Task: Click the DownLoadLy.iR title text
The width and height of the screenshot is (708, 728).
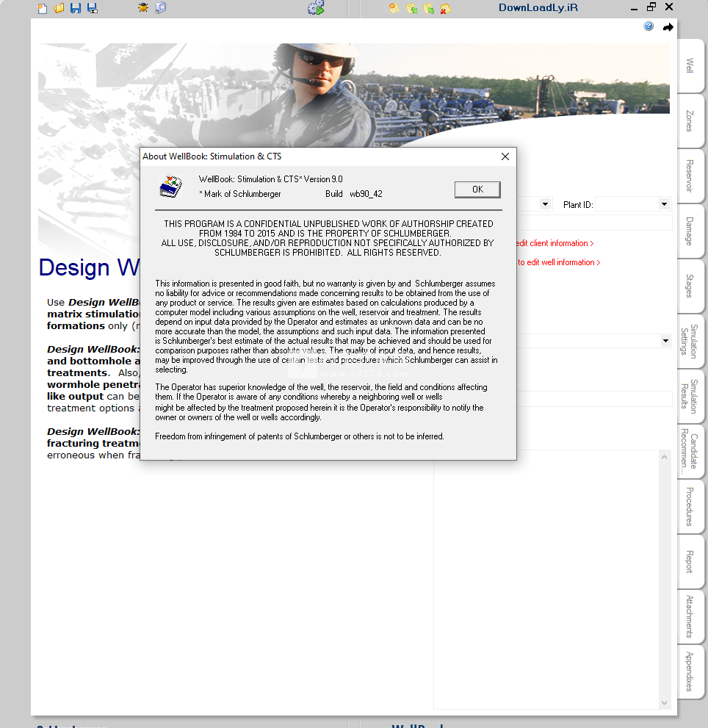Action: click(x=538, y=7)
